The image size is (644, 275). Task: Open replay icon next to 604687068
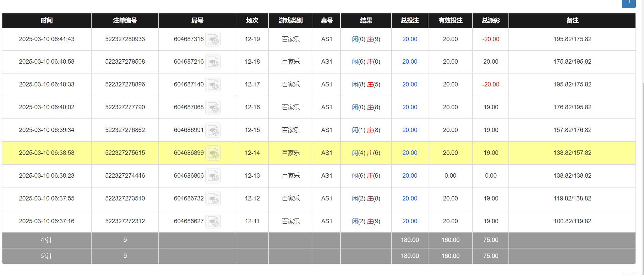pyautogui.click(x=213, y=108)
